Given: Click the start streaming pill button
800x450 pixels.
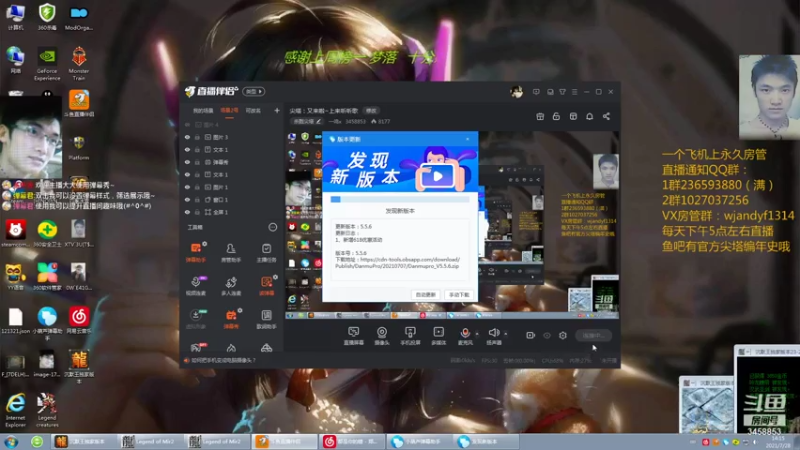Looking at the screenshot, I should 593,335.
